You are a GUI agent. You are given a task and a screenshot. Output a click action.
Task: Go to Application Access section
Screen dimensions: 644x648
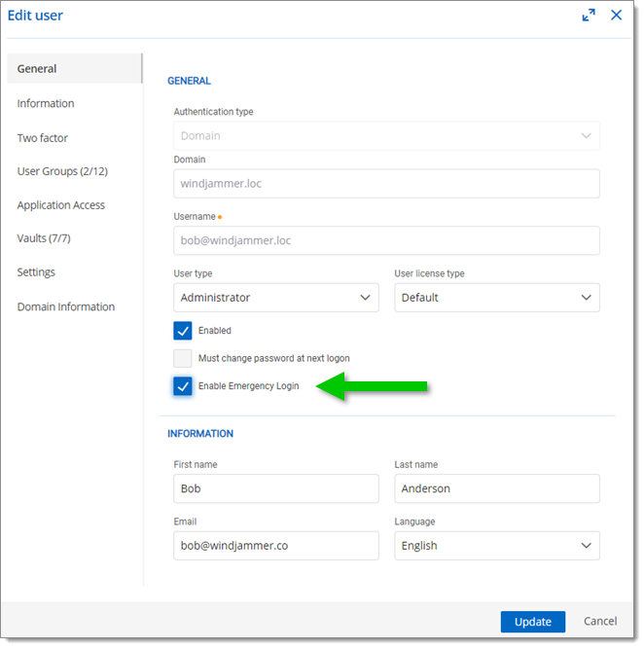[61, 205]
